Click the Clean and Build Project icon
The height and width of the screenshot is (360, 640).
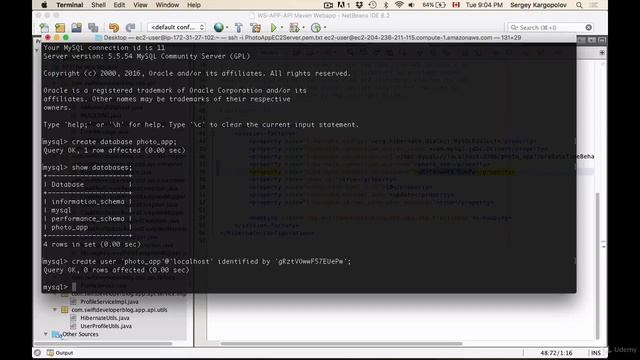256,27
